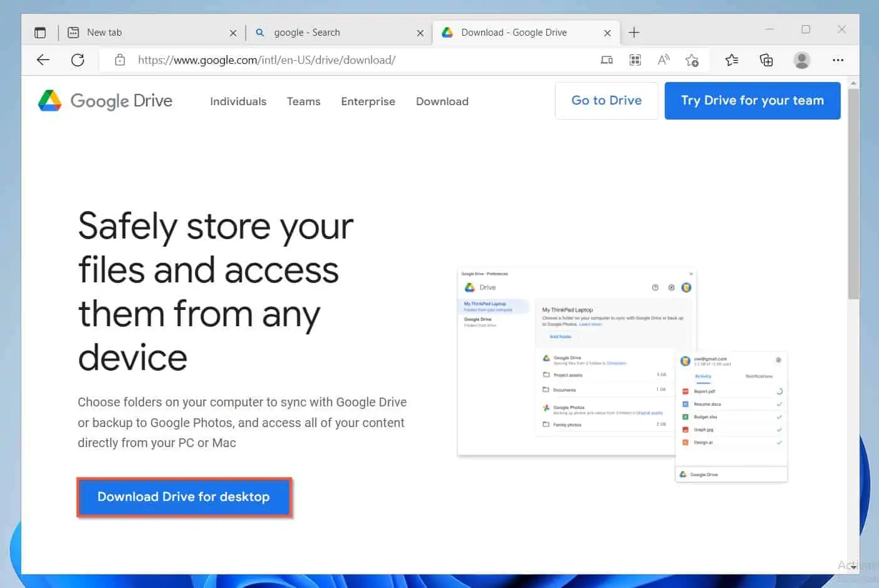Image resolution: width=879 pixels, height=588 pixels.
Task: Reload the page with the refresh icon
Action: (x=78, y=60)
